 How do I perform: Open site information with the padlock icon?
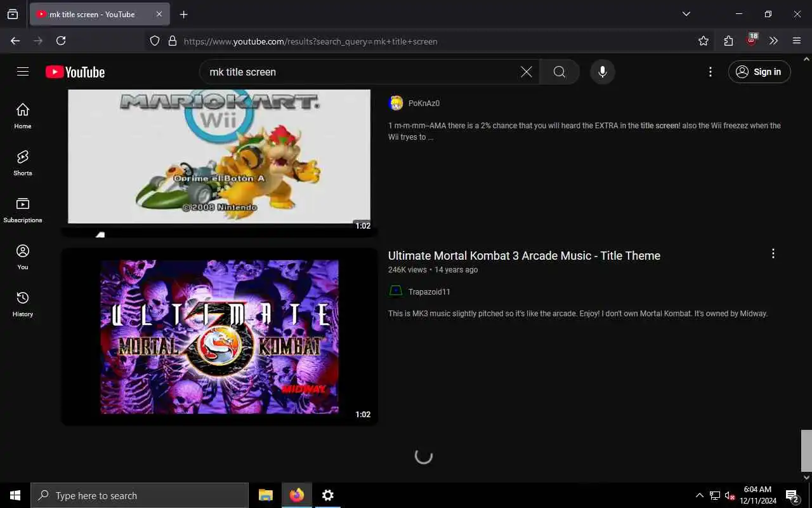[172, 41]
